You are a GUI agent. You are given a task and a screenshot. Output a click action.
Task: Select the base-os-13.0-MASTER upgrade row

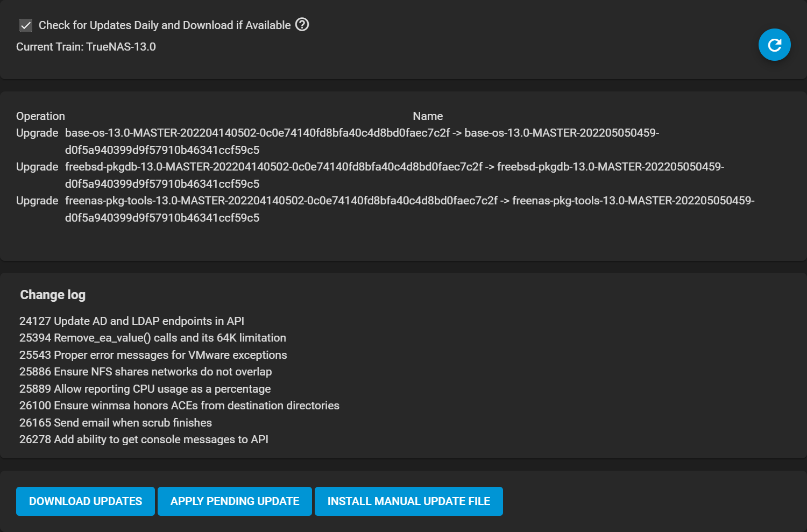[362, 133]
